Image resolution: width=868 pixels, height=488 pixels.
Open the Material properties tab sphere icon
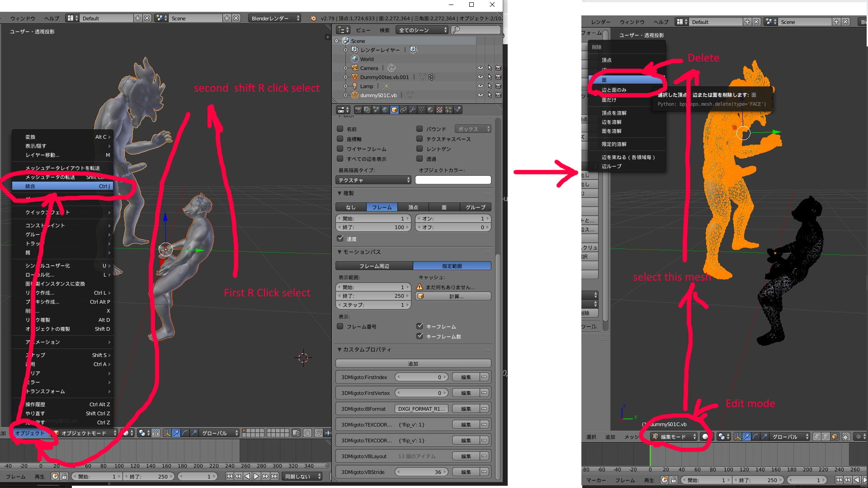click(x=430, y=110)
